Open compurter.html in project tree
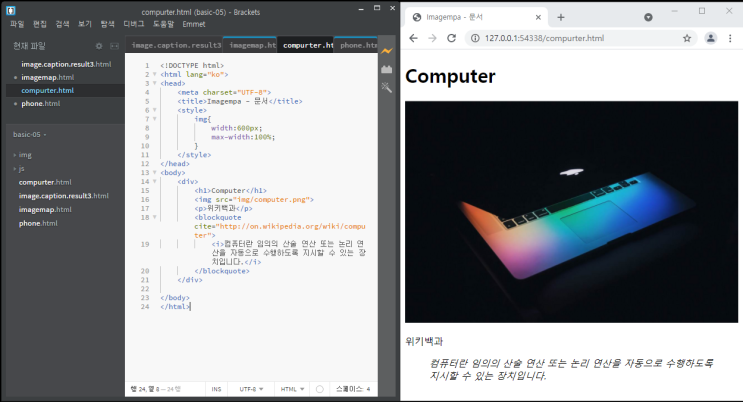This screenshot has width=743, height=402. pyautogui.click(x=45, y=182)
